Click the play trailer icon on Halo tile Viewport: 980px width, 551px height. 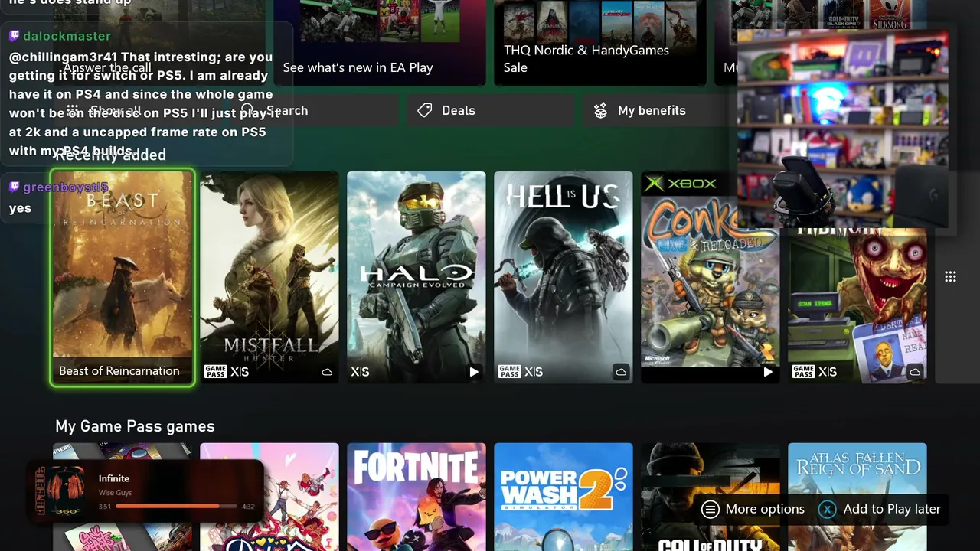coord(474,372)
